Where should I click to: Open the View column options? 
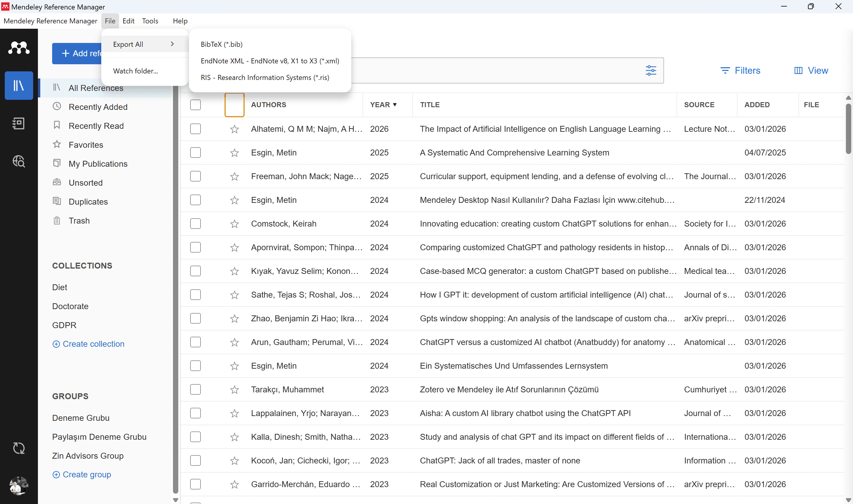coord(811,70)
